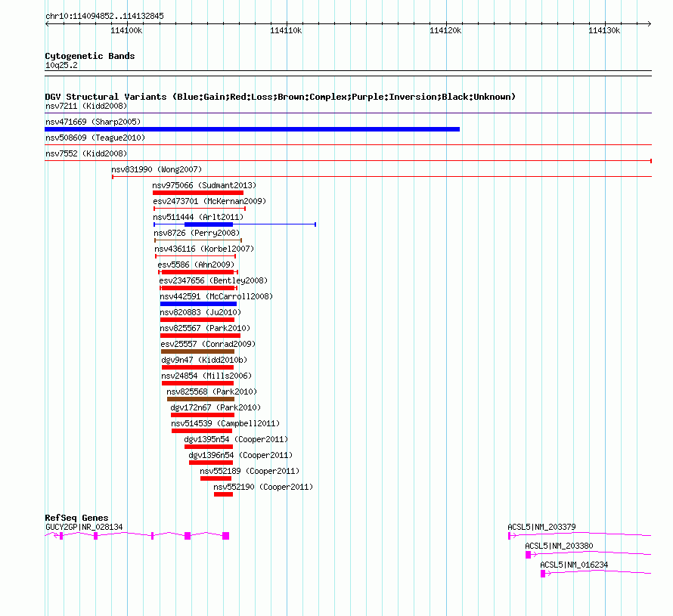The image size is (673, 616).
Task: Click the GUCY2GP|NR_028134 gene label
Action: (84, 527)
